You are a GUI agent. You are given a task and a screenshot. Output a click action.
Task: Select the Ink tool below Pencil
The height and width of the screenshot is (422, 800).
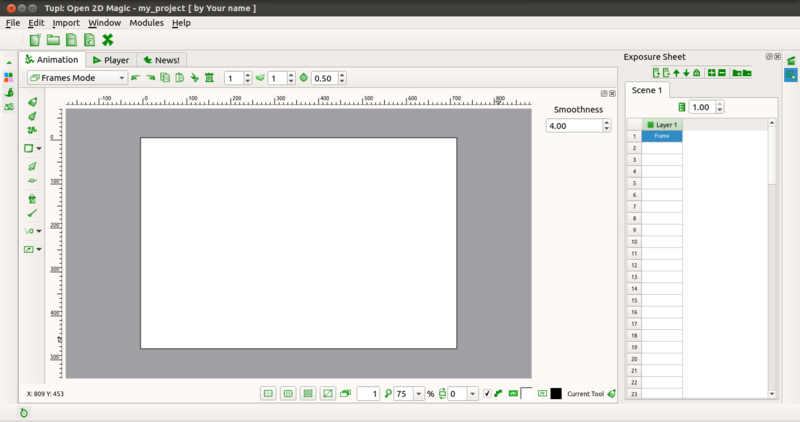[x=32, y=116]
